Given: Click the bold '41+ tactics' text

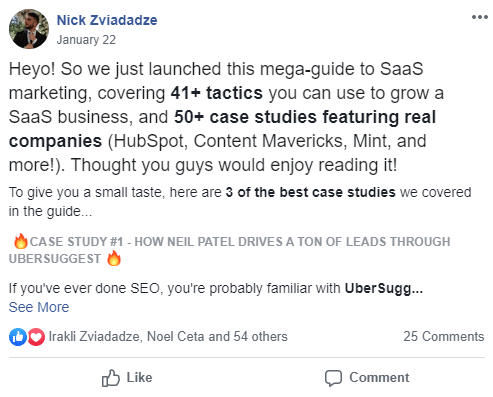Looking at the screenshot, I should click(217, 93).
